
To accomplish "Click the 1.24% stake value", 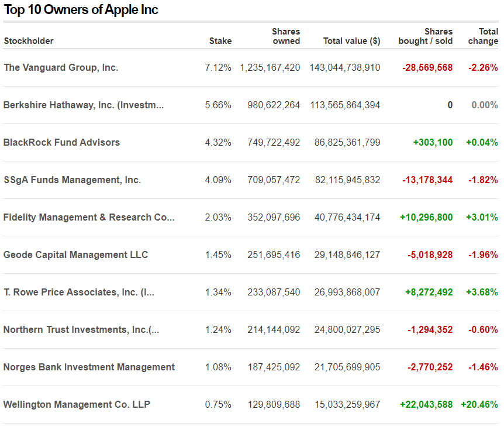I will [218, 329].
